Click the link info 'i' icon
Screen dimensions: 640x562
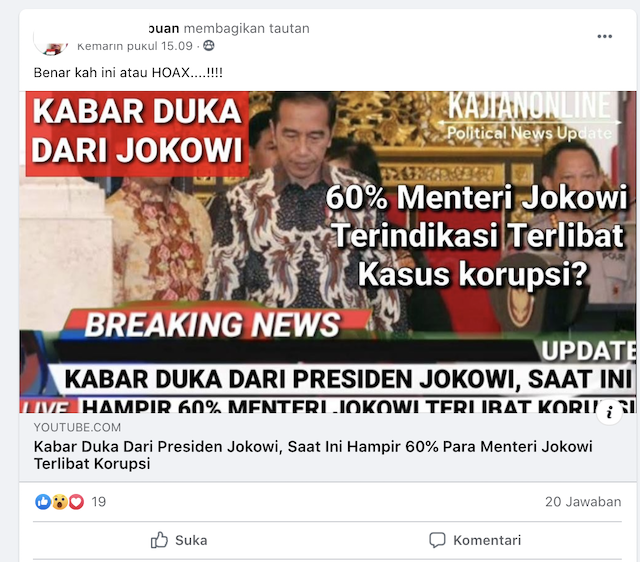point(609,412)
